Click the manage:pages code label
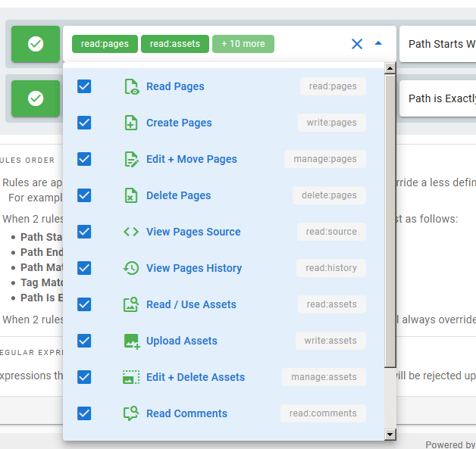Viewport: 476px width, 449px height. coord(325,159)
